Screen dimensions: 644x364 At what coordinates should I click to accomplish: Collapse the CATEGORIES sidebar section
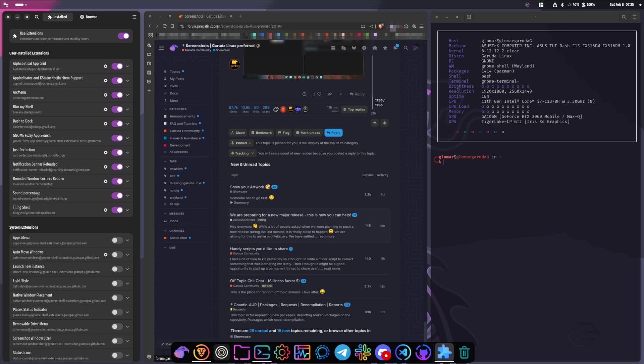pyautogui.click(x=175, y=109)
